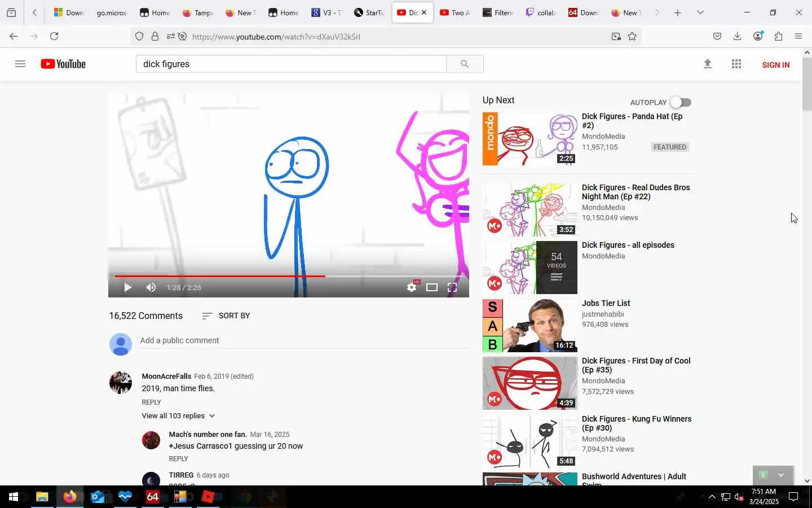The height and width of the screenshot is (508, 812).
Task: Switch to the Tamper tab
Action: 198,12
